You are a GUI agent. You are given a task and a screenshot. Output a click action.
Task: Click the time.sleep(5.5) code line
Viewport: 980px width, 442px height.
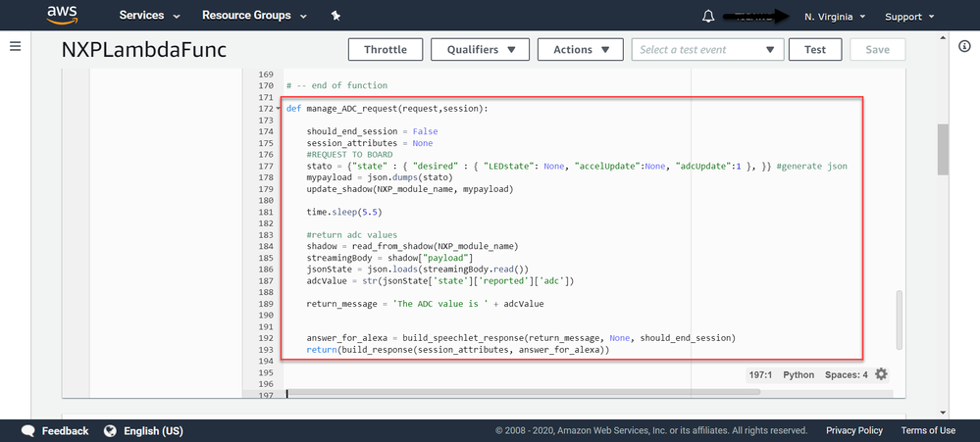[x=343, y=213]
